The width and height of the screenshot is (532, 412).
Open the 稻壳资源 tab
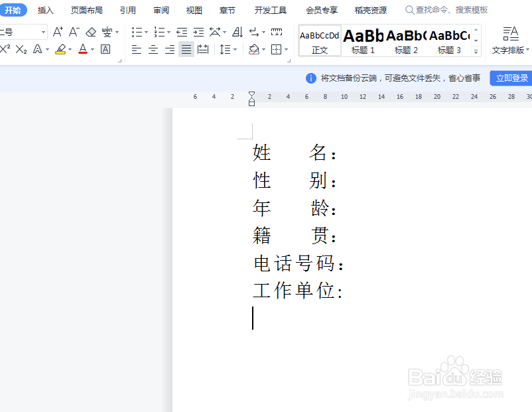click(371, 10)
